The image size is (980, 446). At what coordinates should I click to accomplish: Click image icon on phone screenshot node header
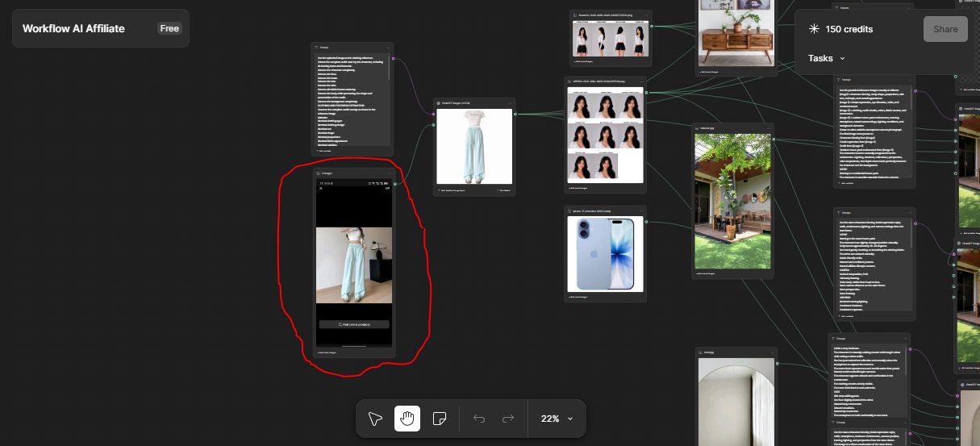319,173
